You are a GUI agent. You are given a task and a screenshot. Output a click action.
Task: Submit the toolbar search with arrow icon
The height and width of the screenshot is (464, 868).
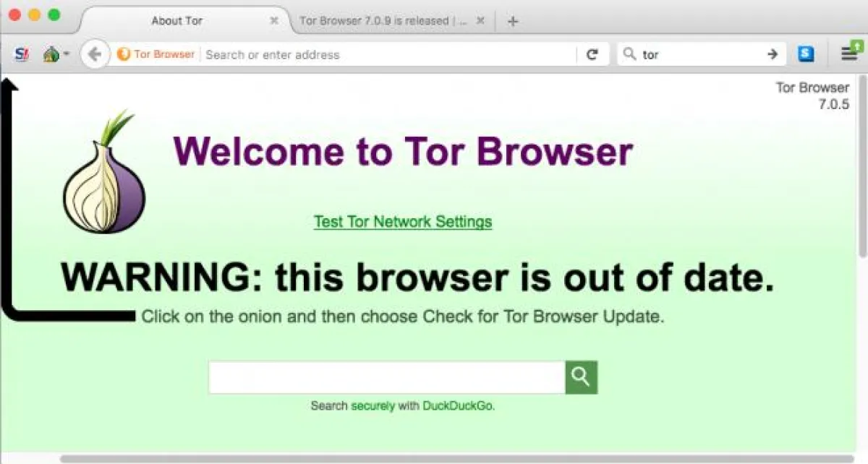773,54
